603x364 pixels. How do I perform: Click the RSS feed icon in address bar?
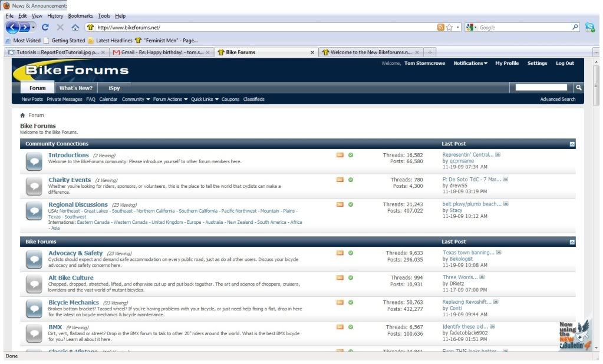pos(441,27)
